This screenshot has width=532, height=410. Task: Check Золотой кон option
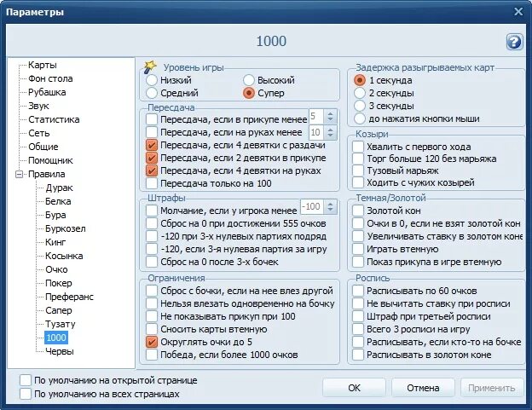click(358, 211)
